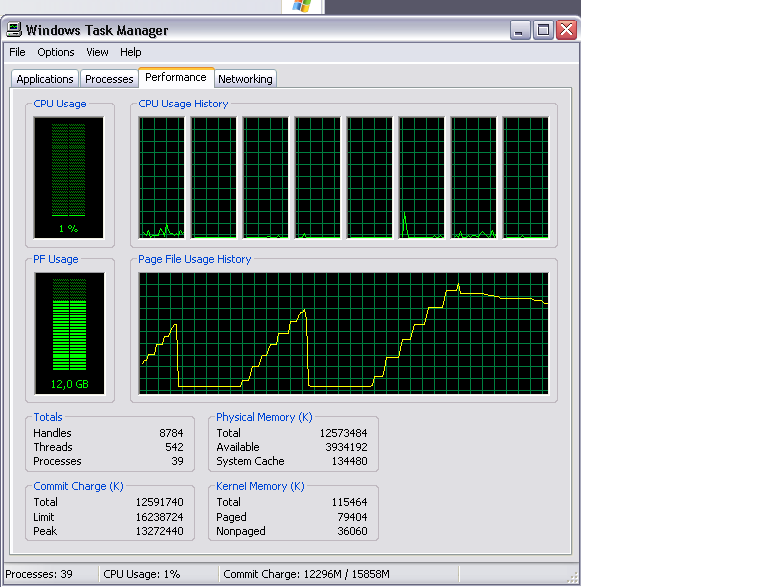Click the last CPU Usage History graph
This screenshot has width=768, height=587.
(525, 178)
